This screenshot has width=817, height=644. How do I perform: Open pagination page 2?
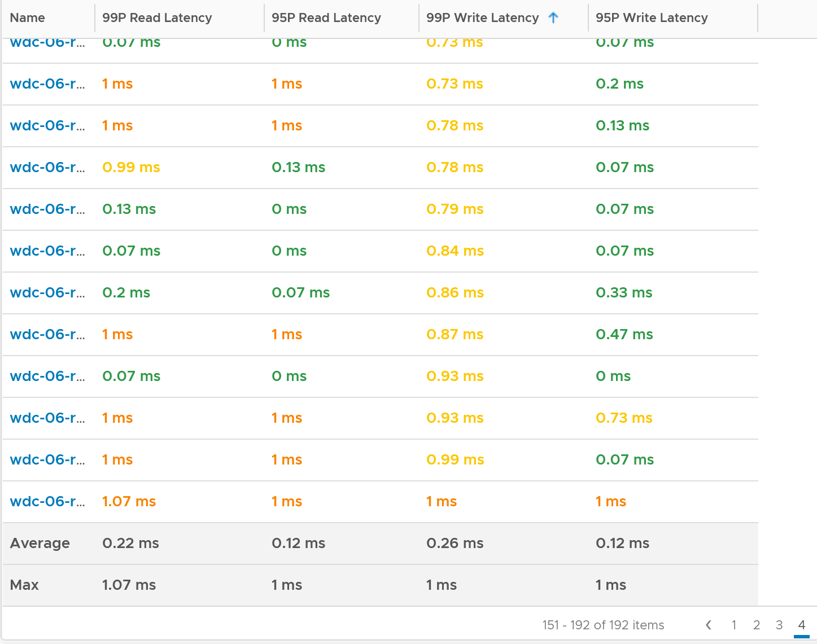coord(757,625)
